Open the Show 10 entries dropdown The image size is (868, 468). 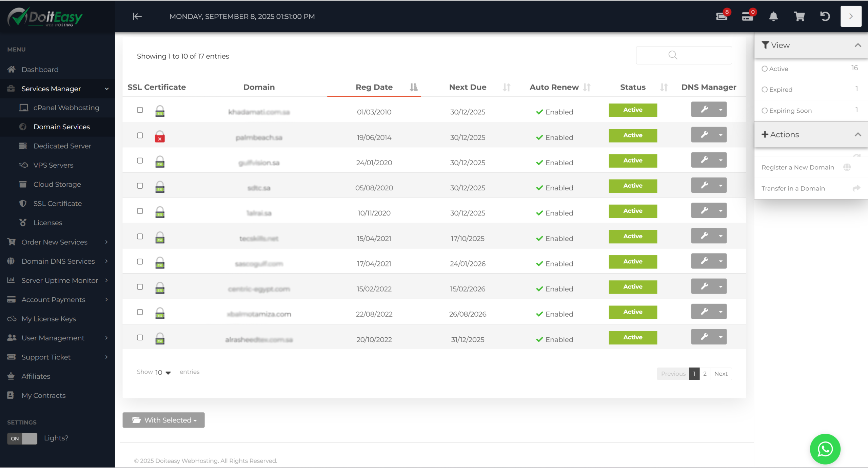pyautogui.click(x=163, y=372)
